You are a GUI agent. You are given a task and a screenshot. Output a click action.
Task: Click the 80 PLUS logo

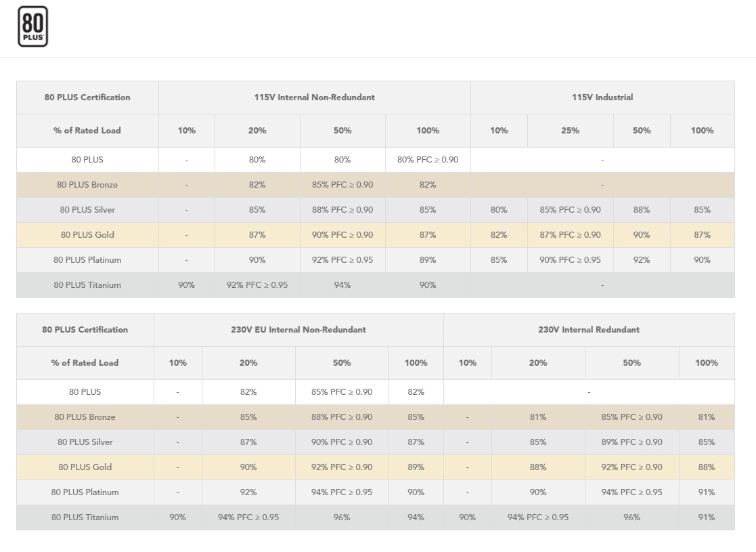tap(32, 26)
